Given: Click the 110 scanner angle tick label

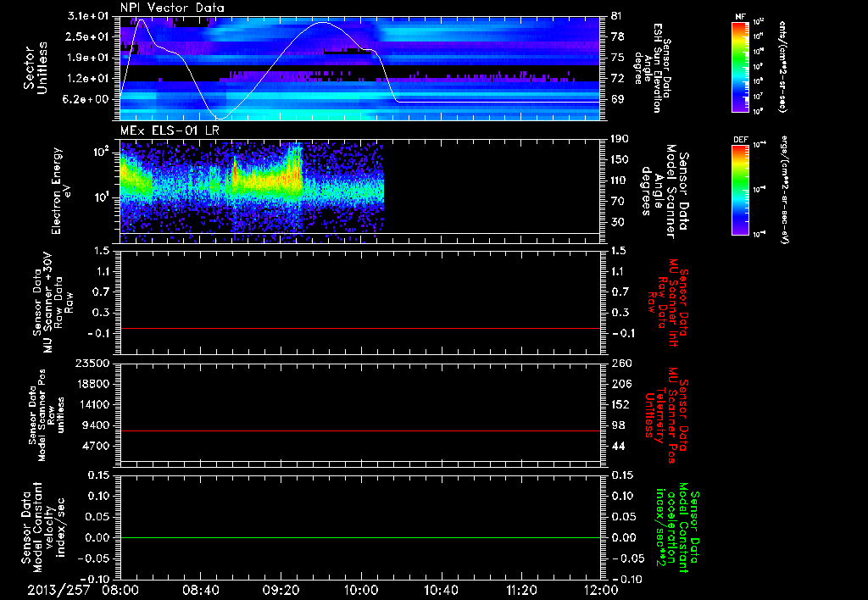Looking at the screenshot, I should click(x=620, y=181).
